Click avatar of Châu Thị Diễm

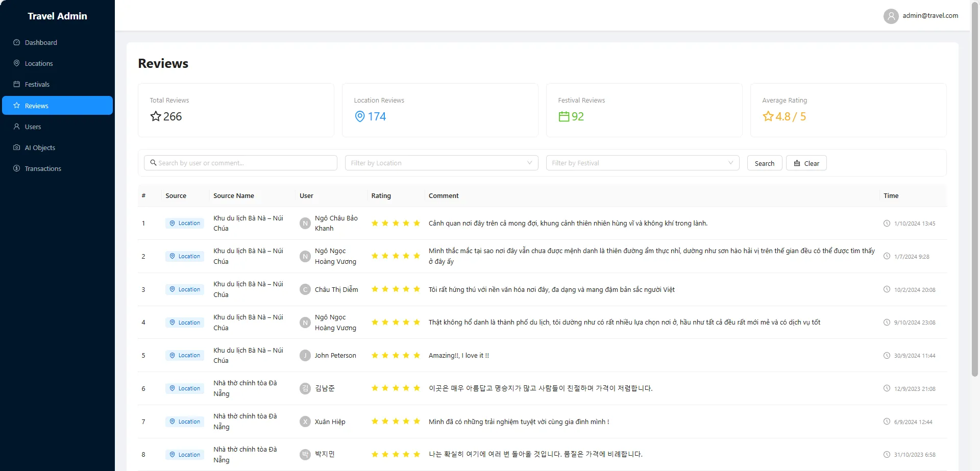click(x=305, y=289)
